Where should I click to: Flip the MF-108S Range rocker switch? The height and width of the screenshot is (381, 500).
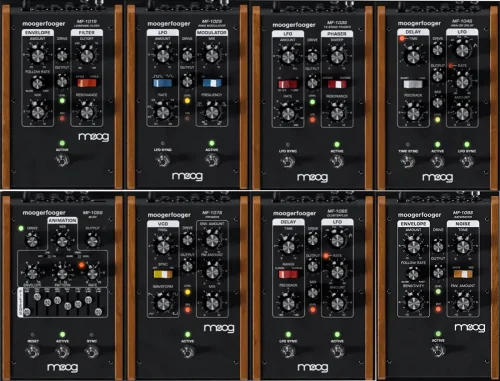click(x=288, y=274)
